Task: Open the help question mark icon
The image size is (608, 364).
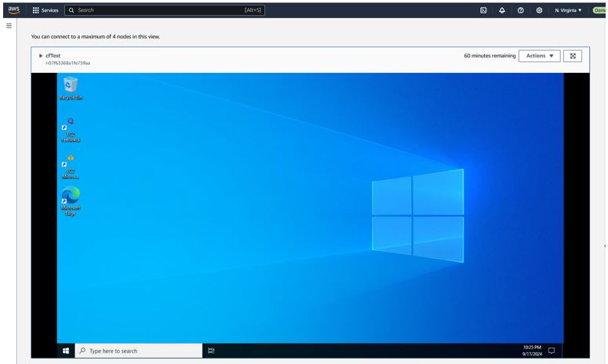Action: (520, 10)
